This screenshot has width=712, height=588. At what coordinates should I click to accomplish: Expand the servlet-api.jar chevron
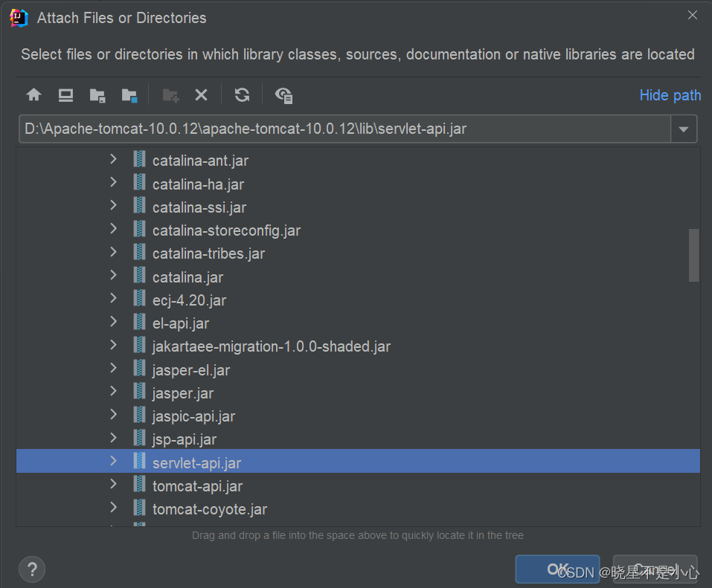point(113,462)
